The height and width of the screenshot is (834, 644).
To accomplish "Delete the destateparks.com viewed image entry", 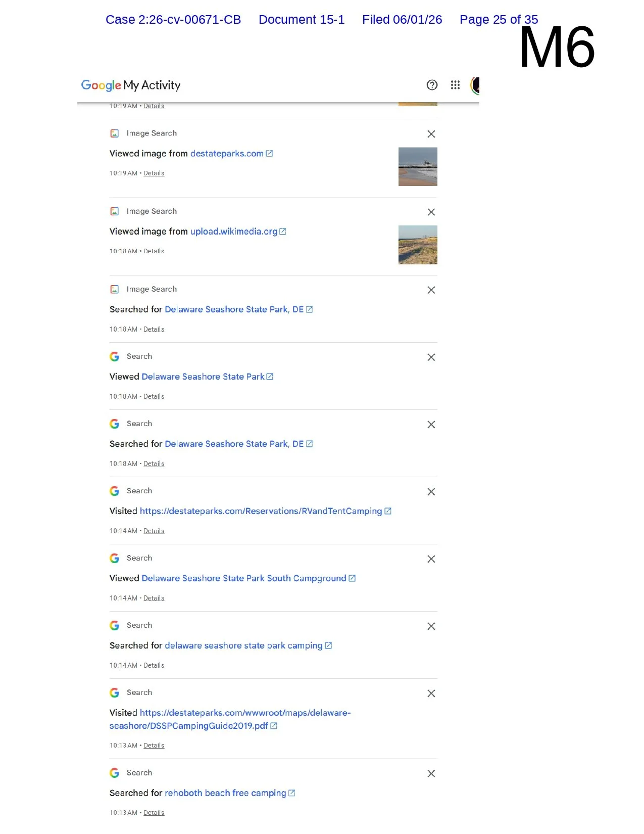I will pyautogui.click(x=431, y=134).
